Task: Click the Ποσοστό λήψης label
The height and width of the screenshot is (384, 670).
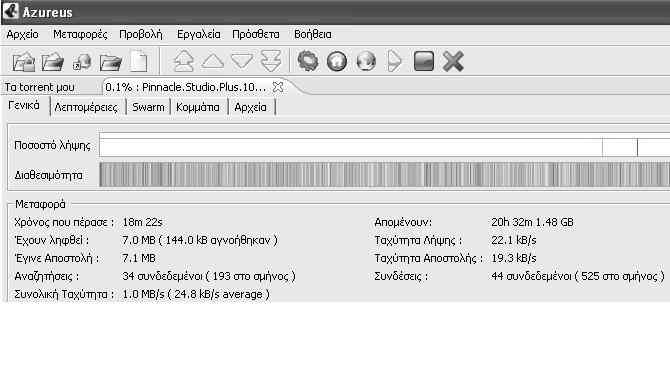Action: pyautogui.click(x=52, y=146)
